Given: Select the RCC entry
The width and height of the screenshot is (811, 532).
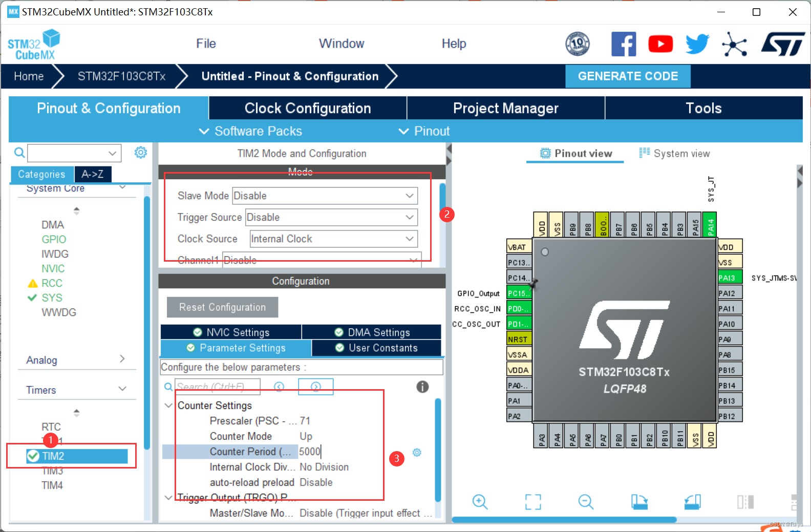Looking at the screenshot, I should pos(52,283).
